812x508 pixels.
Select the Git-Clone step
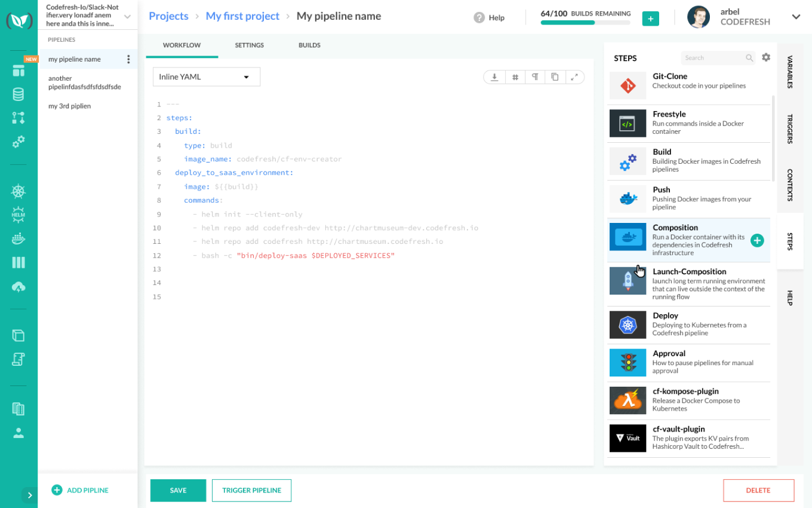690,86
